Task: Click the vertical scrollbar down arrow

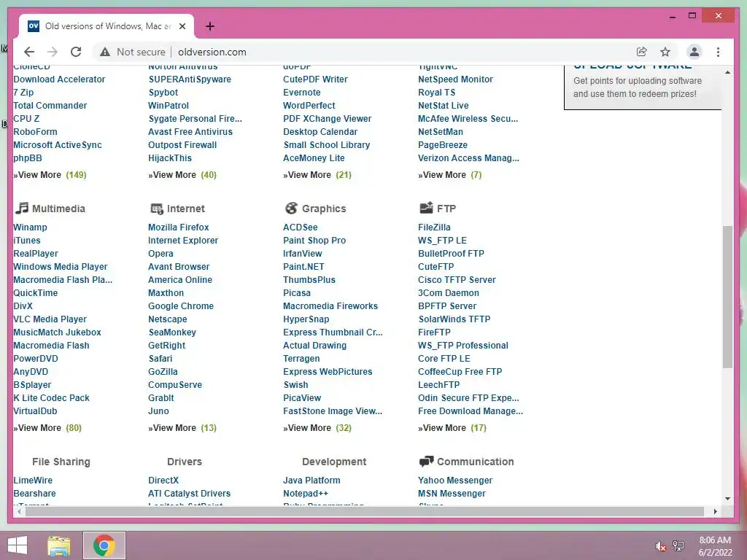Action: coord(727,499)
